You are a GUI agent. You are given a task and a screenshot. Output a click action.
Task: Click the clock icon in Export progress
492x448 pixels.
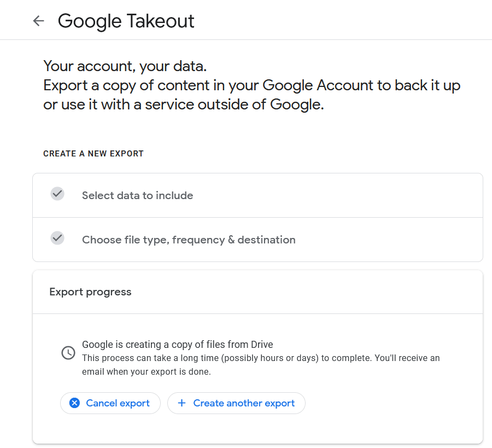pyautogui.click(x=68, y=353)
